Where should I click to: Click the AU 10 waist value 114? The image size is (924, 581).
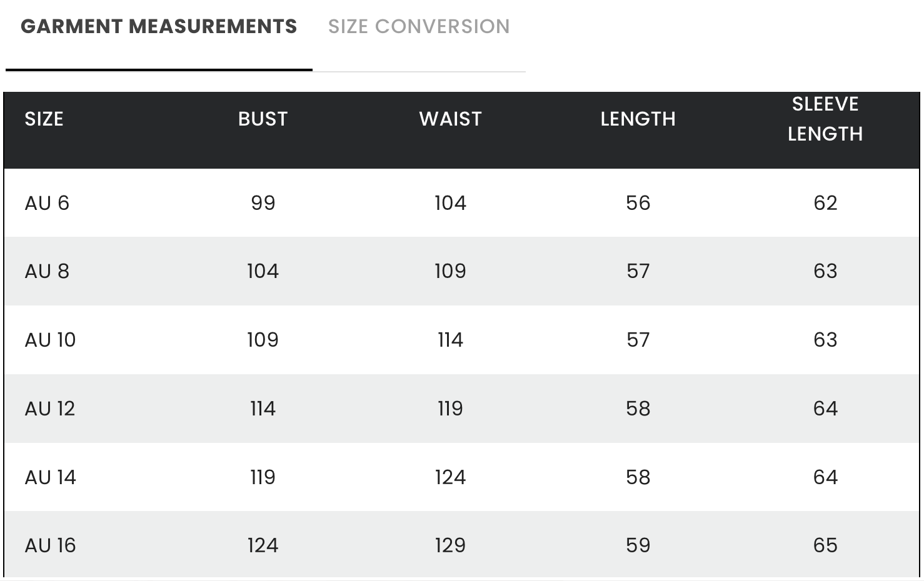coord(450,340)
